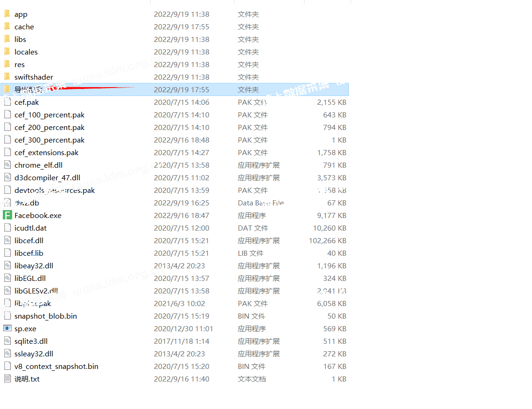
Task: Click the date 2022/9/16 18:47 of Facebook.exe
Action: (181, 216)
